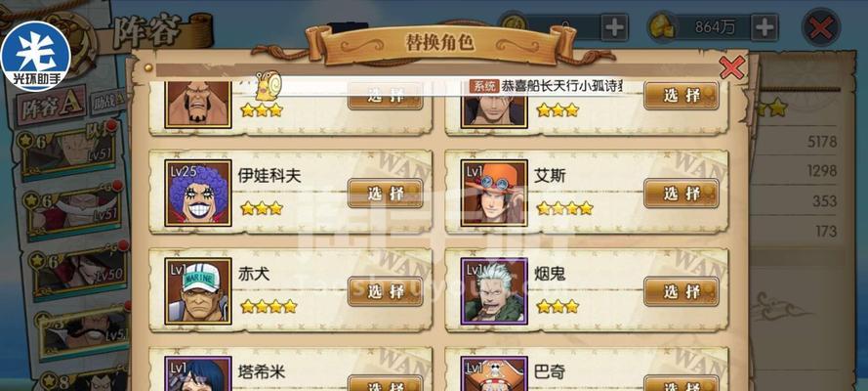Click the snail messenger icon

(x=269, y=85)
